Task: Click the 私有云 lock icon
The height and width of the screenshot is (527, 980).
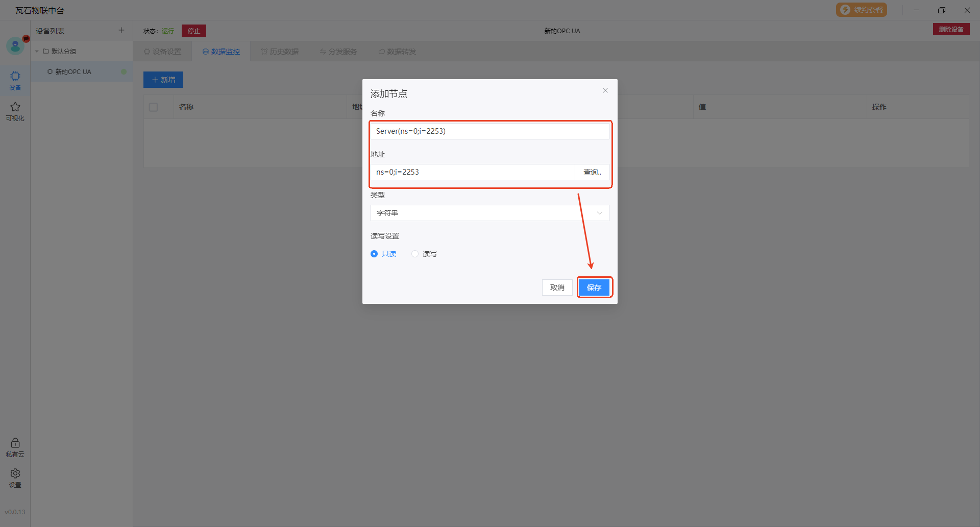Action: pos(15,447)
